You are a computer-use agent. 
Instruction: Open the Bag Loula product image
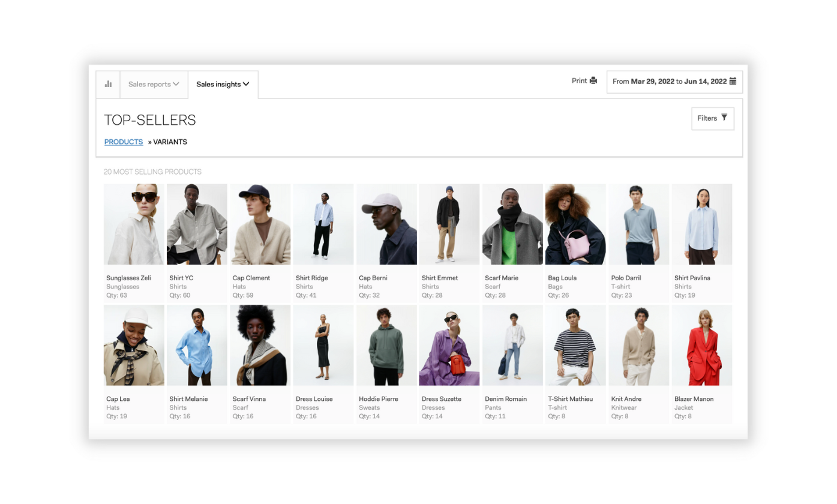[576, 224]
